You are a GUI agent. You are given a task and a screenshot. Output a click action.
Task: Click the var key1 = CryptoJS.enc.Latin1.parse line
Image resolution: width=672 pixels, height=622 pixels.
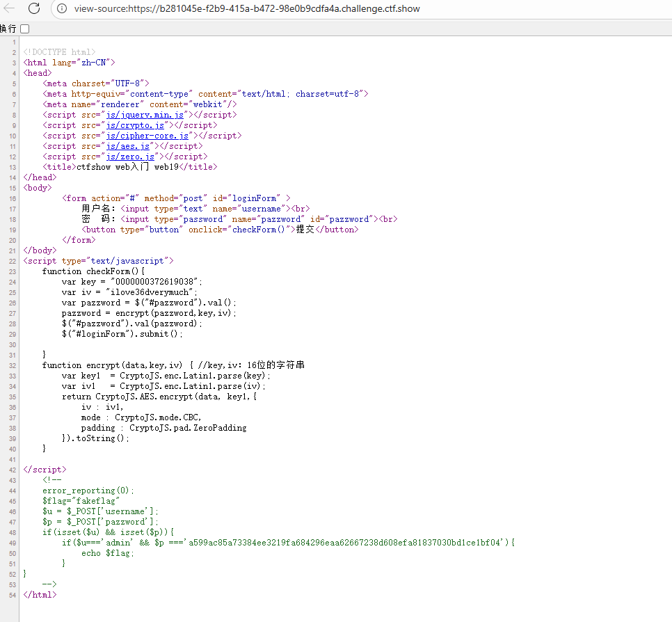(x=166, y=376)
